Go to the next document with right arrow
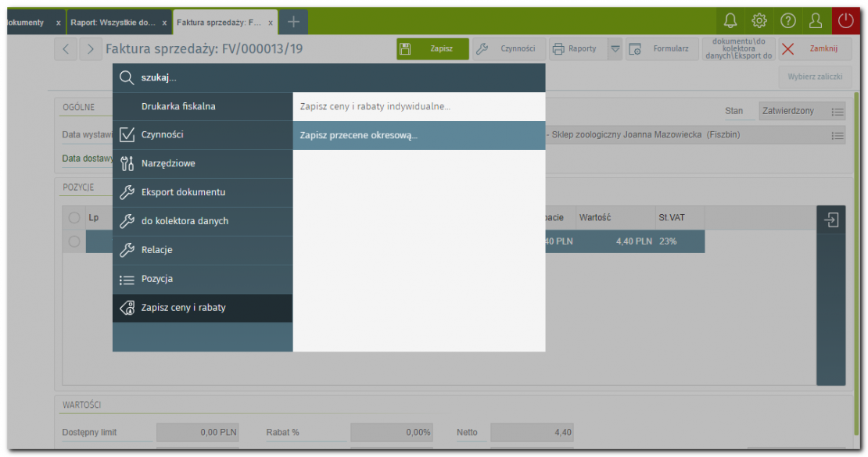 [x=91, y=49]
